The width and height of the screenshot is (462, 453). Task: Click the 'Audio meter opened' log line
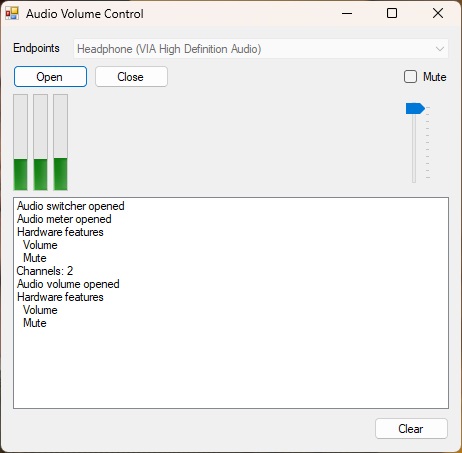click(64, 219)
